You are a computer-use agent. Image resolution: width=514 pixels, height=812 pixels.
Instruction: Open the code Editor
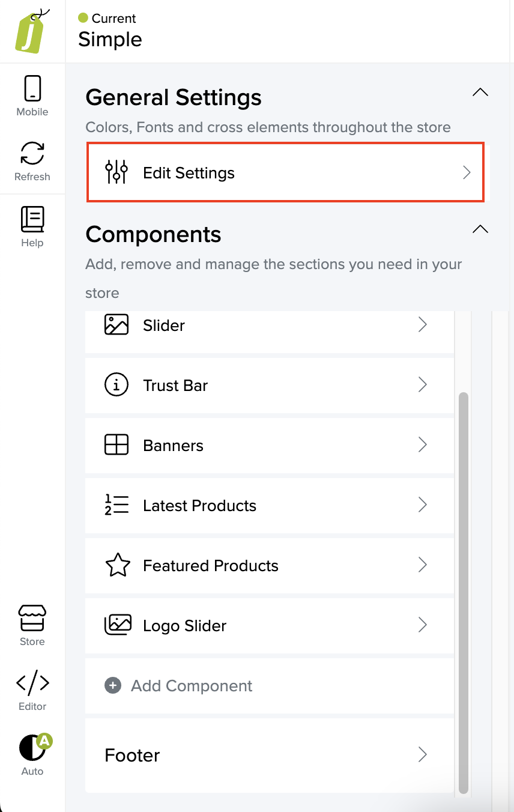32,689
